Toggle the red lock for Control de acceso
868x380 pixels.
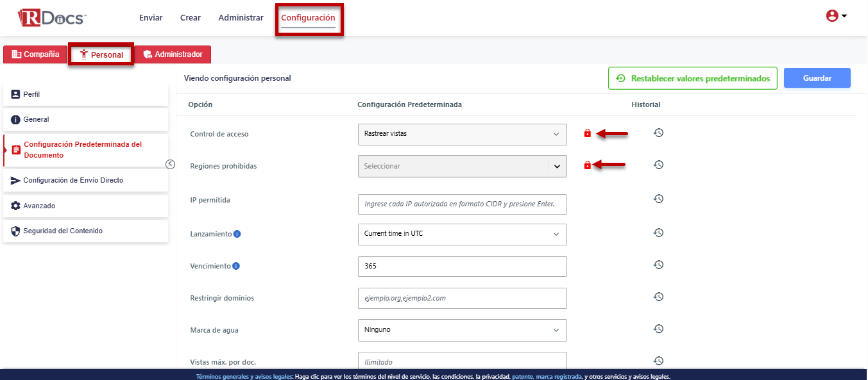[587, 133]
